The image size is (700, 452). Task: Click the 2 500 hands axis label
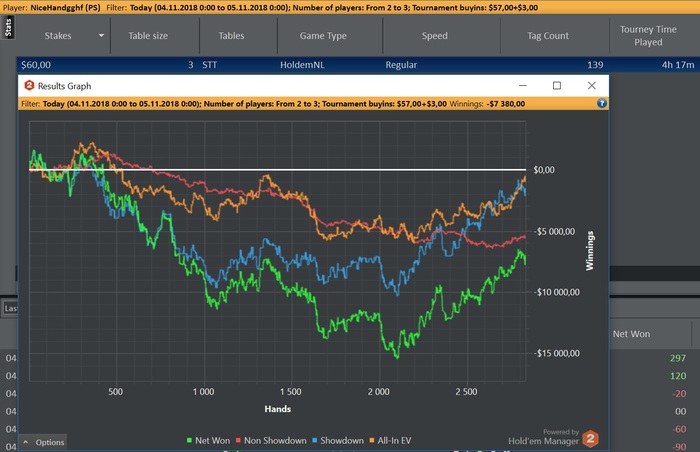pyautogui.click(x=467, y=392)
